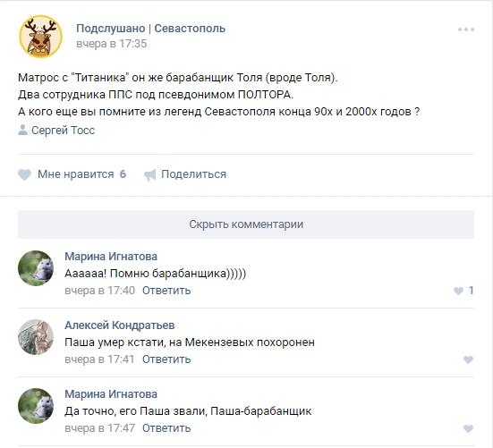Click the heart icon beside Мне нравится

24,174
